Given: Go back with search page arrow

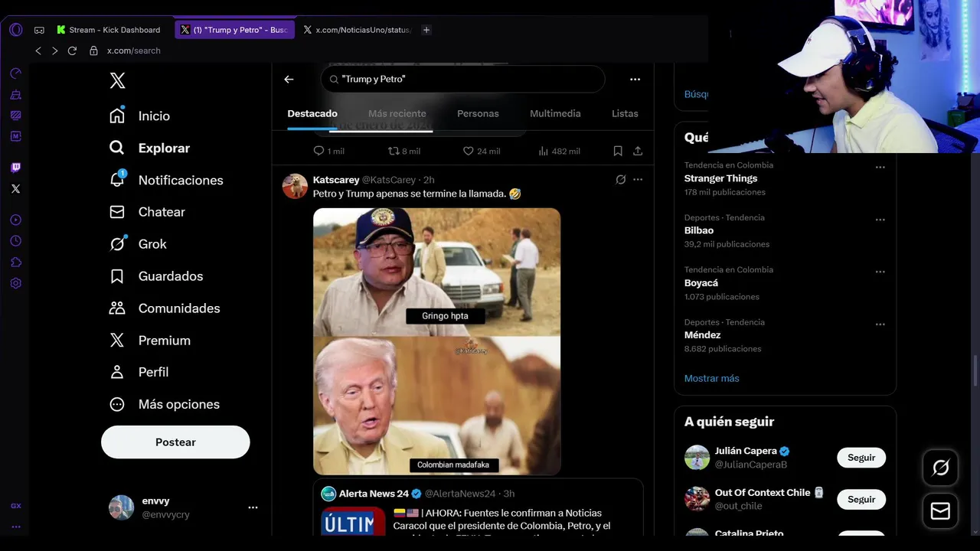Looking at the screenshot, I should point(289,79).
